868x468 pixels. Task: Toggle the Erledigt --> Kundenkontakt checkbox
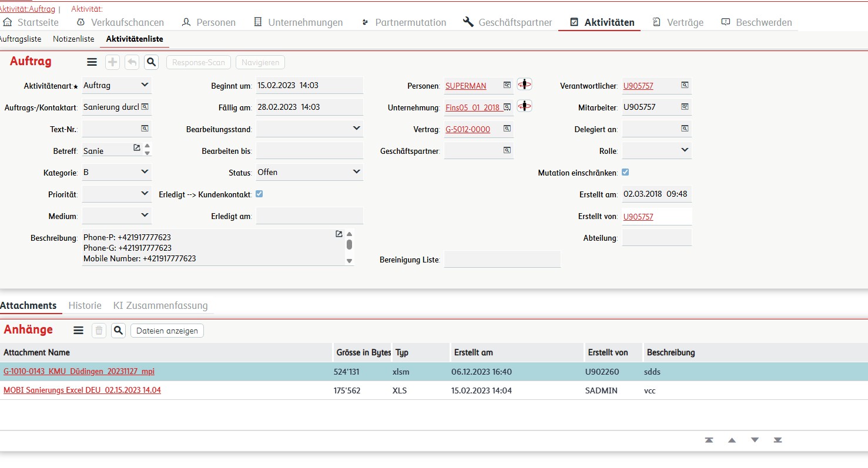259,194
